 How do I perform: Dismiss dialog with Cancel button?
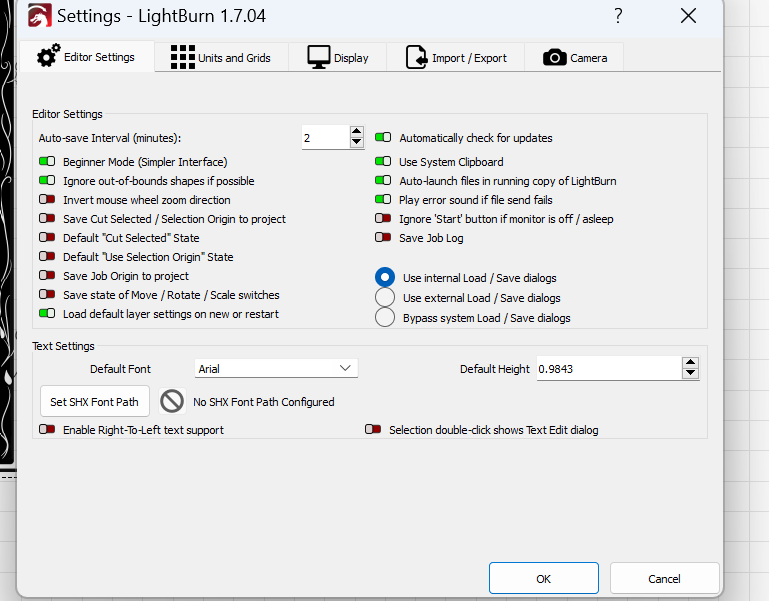click(664, 578)
